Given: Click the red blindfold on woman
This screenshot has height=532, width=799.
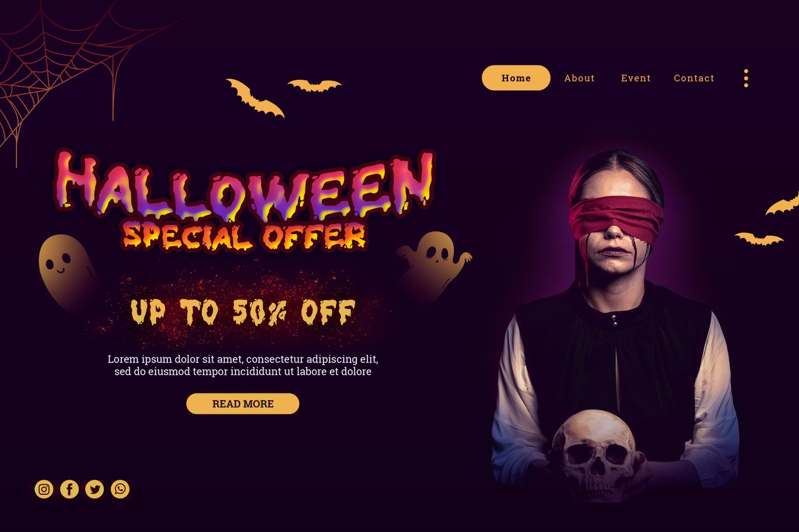Looking at the screenshot, I should coord(616,218).
